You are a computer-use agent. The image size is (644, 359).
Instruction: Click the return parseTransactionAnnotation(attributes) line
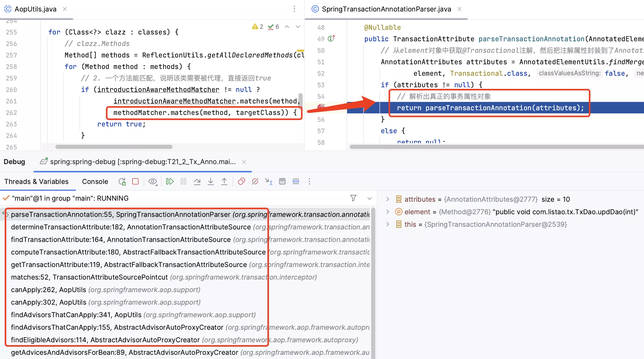490,108
